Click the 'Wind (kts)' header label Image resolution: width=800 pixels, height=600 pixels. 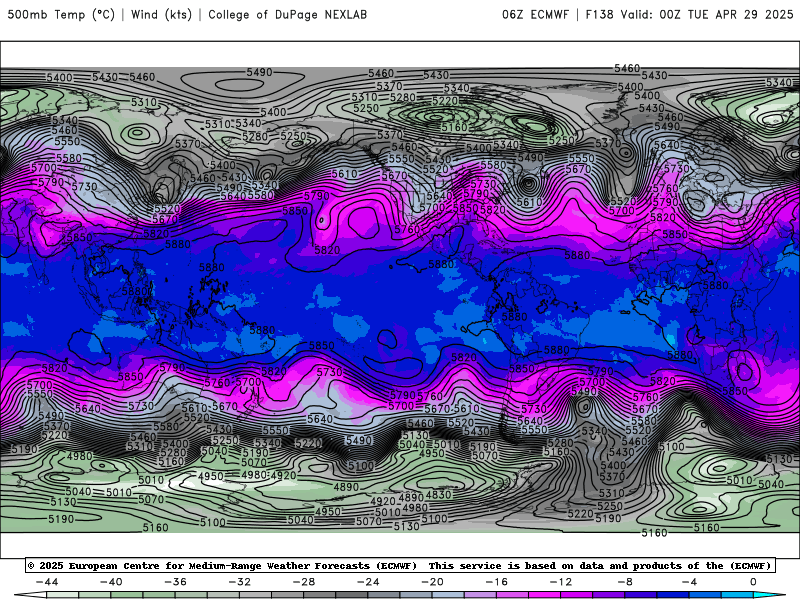(161, 15)
